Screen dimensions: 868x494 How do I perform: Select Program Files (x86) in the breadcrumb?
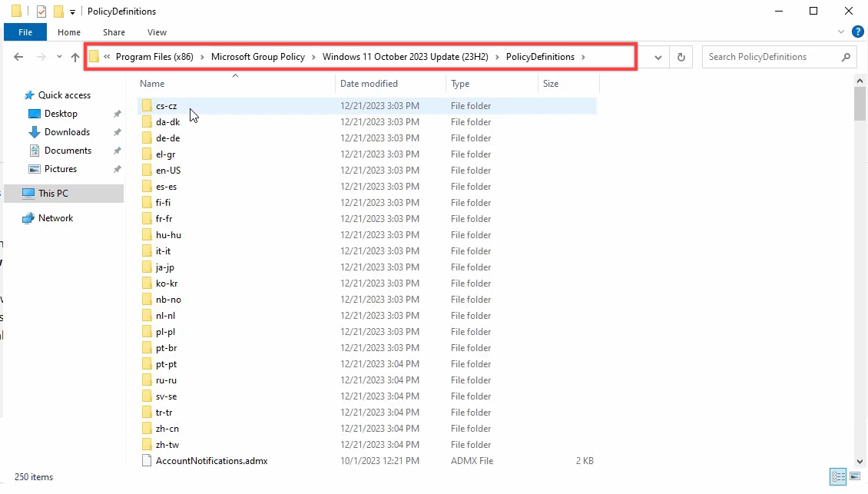(x=154, y=57)
